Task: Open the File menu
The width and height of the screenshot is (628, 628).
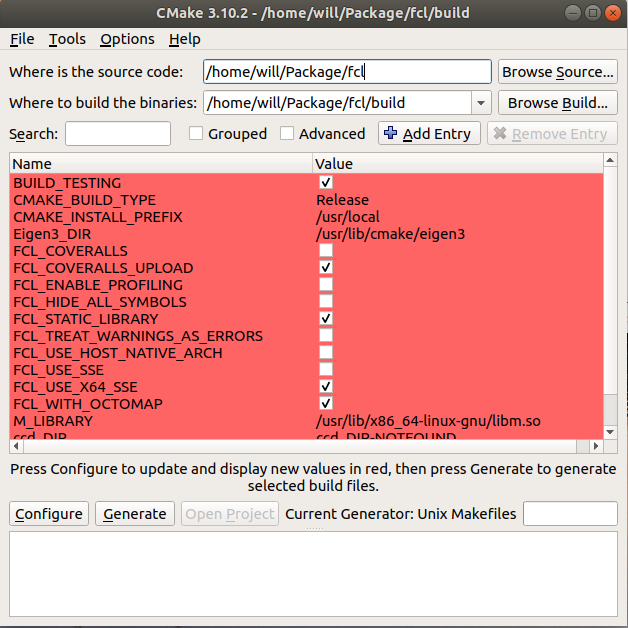Action: 22,39
